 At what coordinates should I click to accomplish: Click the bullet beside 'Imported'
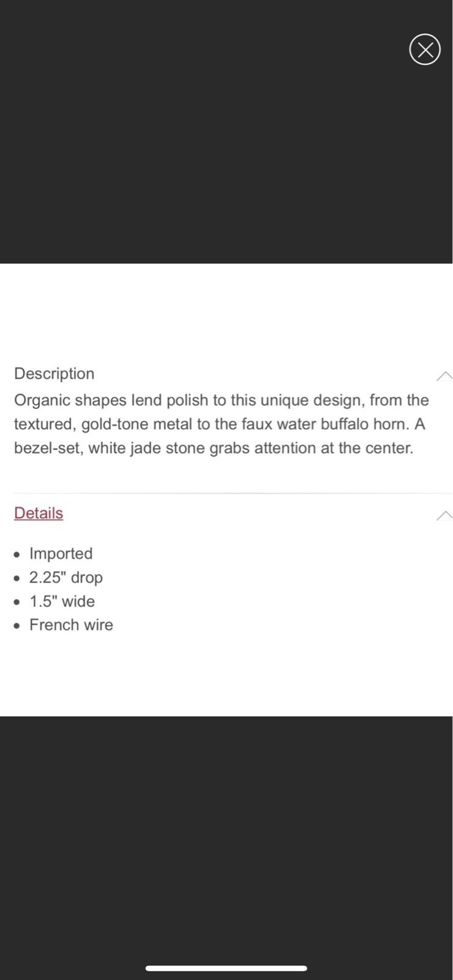pos(17,554)
